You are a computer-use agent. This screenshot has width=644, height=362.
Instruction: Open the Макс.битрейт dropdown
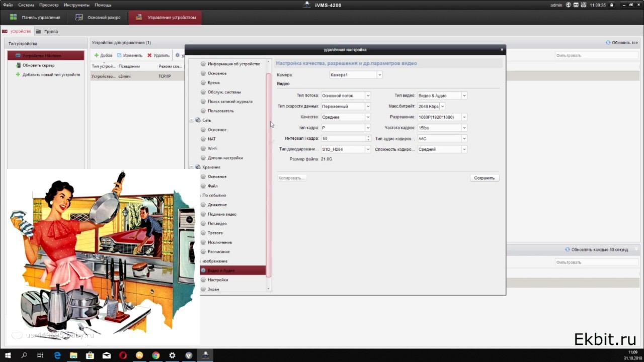[x=431, y=106]
